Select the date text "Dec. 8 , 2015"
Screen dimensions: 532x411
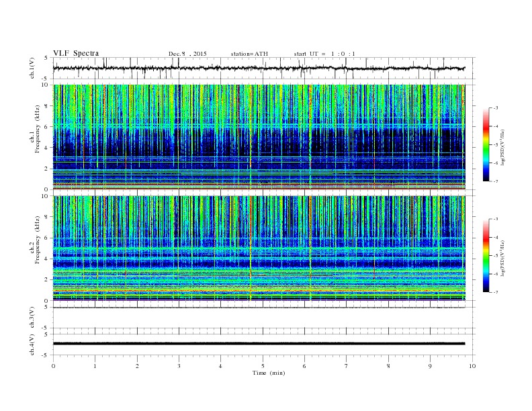pyautogui.click(x=187, y=54)
